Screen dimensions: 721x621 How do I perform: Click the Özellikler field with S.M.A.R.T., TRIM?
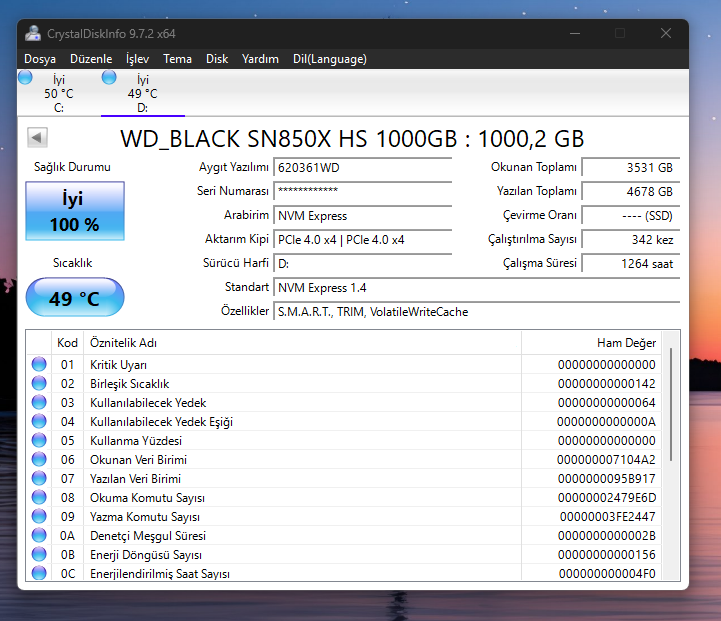476,312
